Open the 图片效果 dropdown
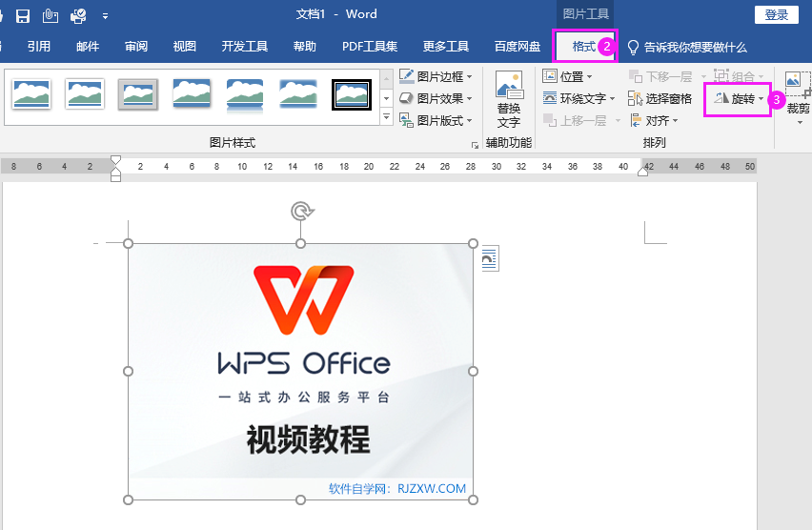The width and height of the screenshot is (812, 530). pos(436,98)
